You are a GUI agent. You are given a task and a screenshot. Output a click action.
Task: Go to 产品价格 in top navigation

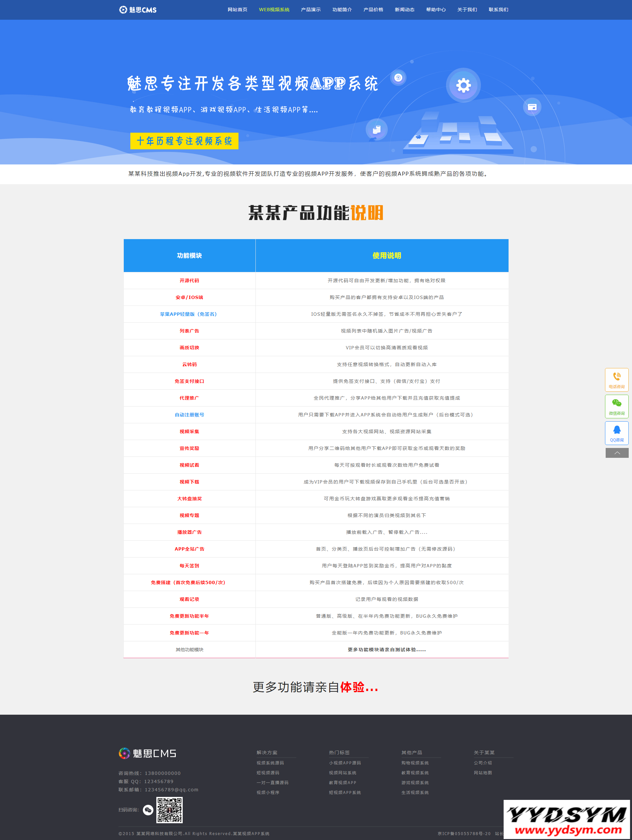click(x=373, y=10)
